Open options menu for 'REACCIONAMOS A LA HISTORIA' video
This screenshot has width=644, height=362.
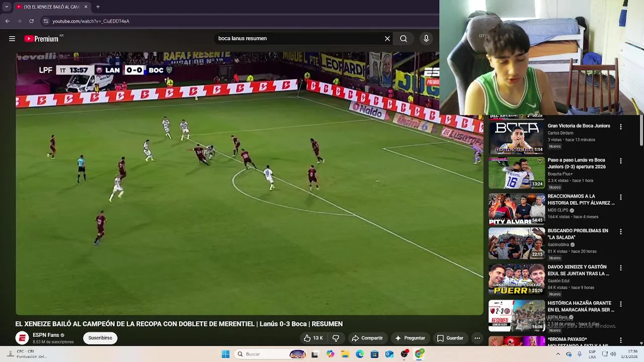tap(621, 198)
